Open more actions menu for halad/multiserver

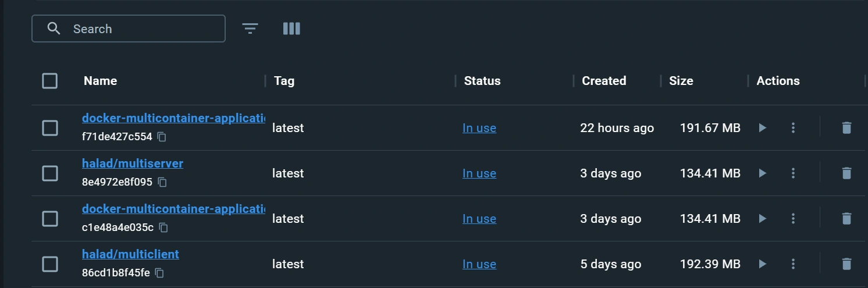tap(793, 173)
